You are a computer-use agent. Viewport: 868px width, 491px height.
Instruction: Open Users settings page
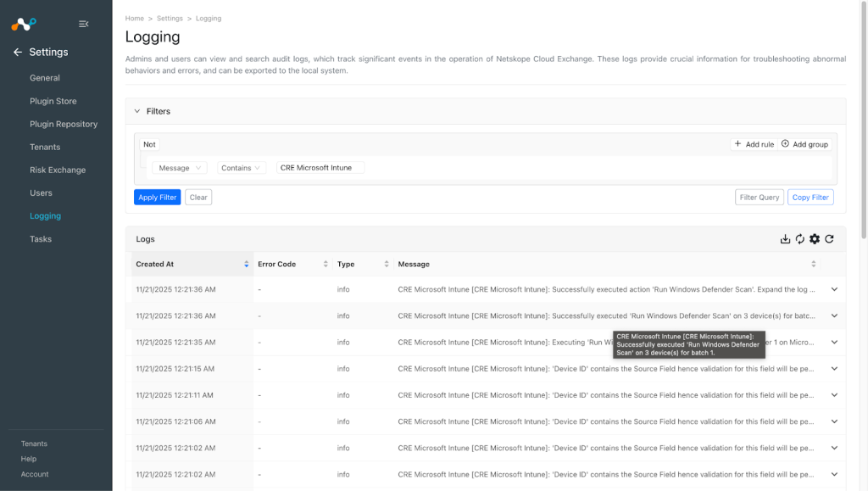tap(41, 193)
